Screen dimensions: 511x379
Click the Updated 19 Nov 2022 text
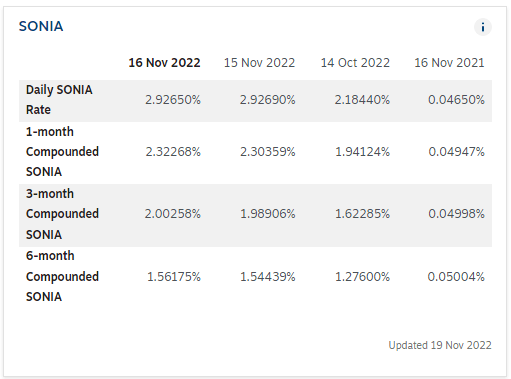(x=440, y=345)
